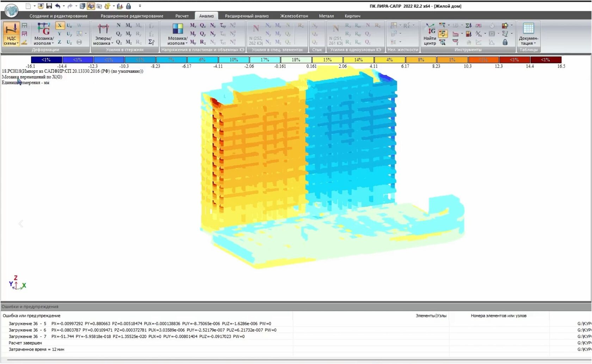592x364 pixels.
Task: Show membrane force Nx in plates
Action: tap(213, 25)
